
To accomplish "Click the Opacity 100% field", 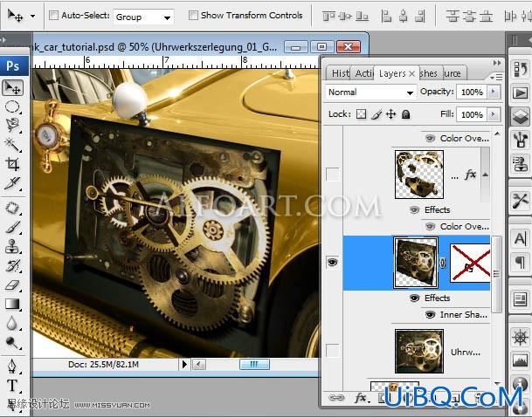I will coord(472,92).
